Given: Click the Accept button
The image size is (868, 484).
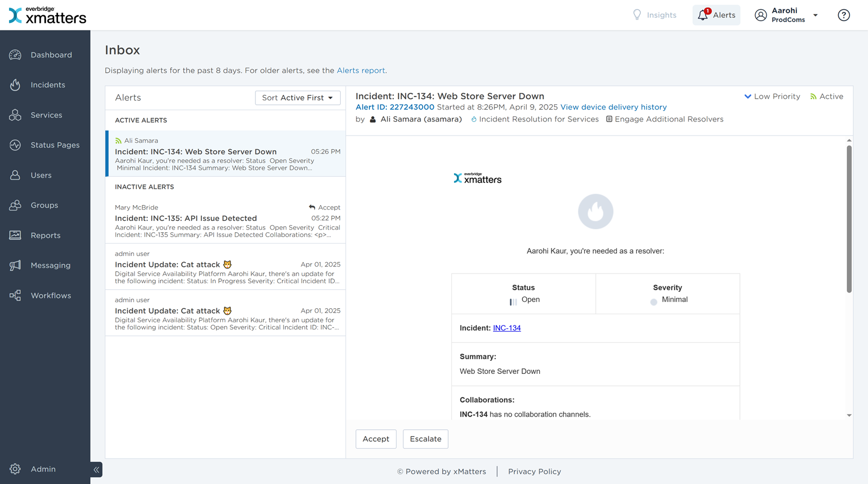Looking at the screenshot, I should click(x=376, y=439).
